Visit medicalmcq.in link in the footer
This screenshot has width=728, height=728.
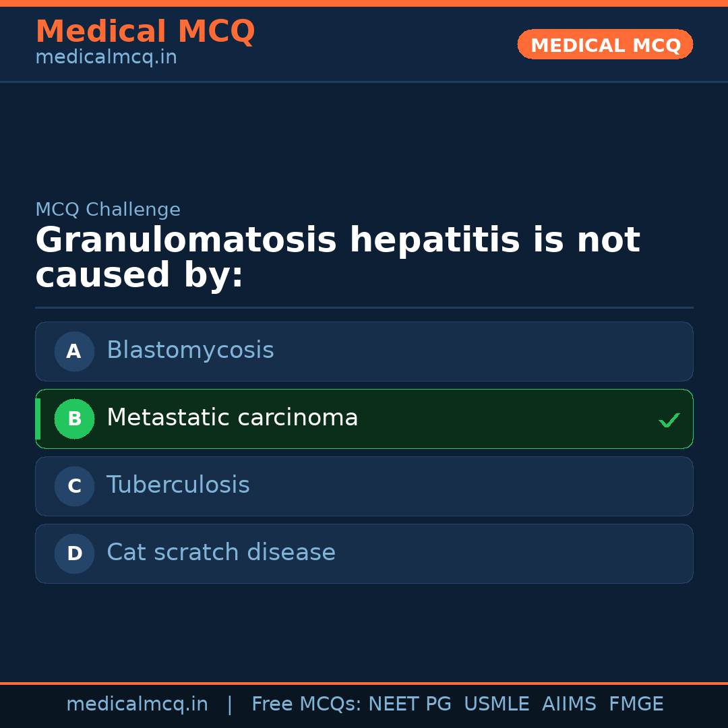pos(137,704)
